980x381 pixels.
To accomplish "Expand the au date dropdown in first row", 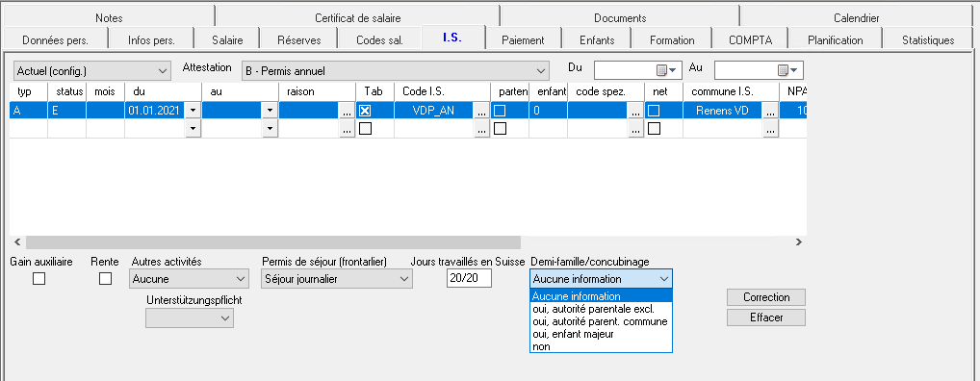I will coord(269,111).
